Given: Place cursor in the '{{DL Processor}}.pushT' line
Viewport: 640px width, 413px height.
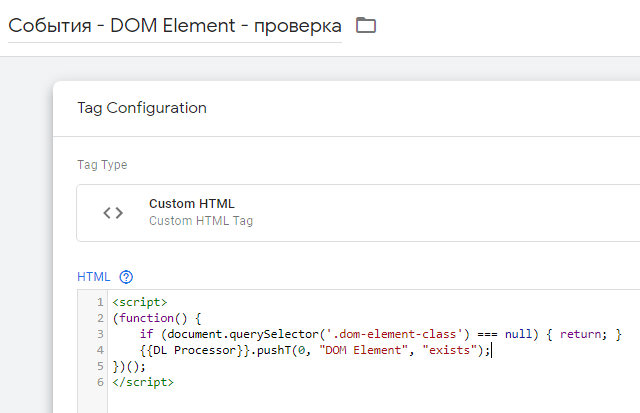Looking at the screenshot, I should coord(315,350).
